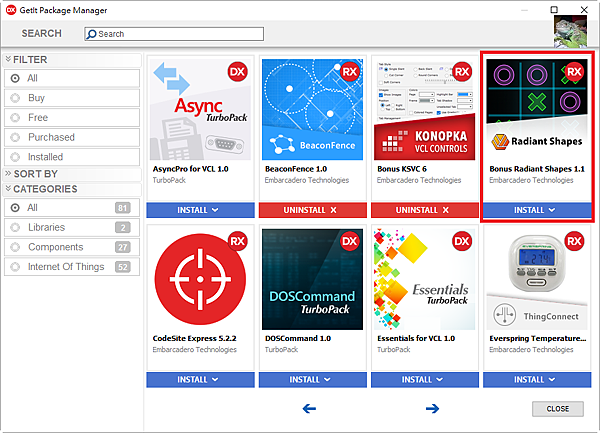Open Install dropdown for Bonus Radiant Shapes

point(537,210)
